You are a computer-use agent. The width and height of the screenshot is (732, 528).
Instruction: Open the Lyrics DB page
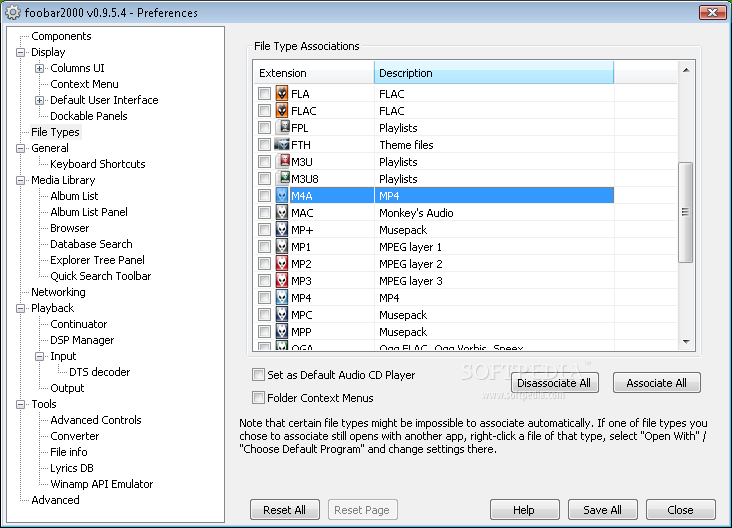point(72,468)
